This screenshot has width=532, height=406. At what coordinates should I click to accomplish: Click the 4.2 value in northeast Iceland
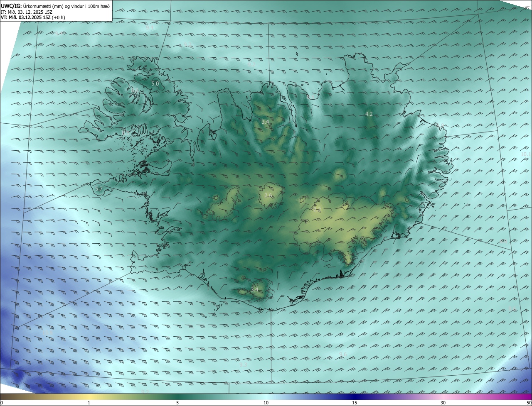[369, 114]
